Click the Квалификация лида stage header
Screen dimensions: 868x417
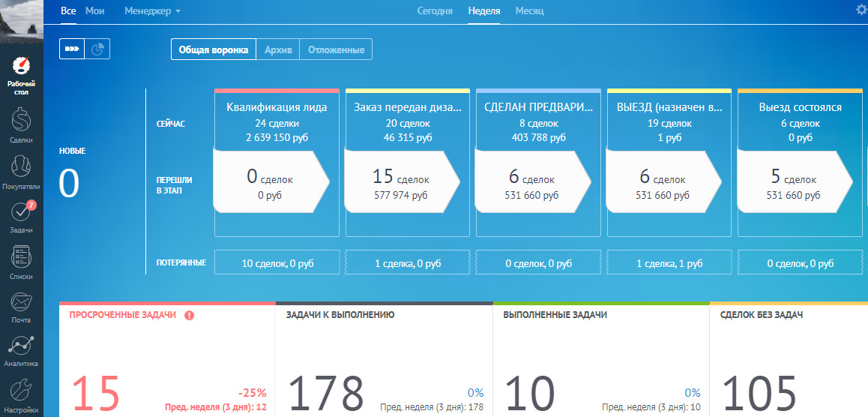pyautogui.click(x=277, y=107)
